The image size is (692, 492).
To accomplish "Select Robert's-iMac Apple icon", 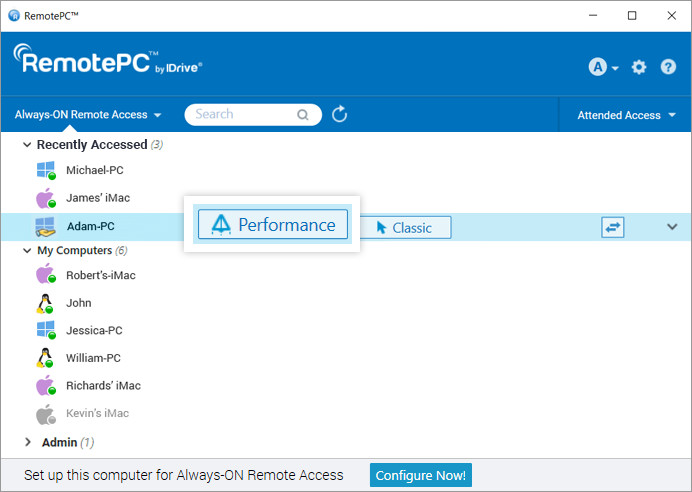I will [46, 274].
